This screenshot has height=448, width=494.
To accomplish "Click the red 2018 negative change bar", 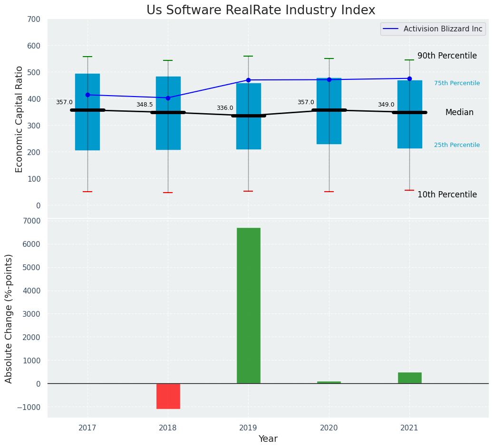I will 168,396.
